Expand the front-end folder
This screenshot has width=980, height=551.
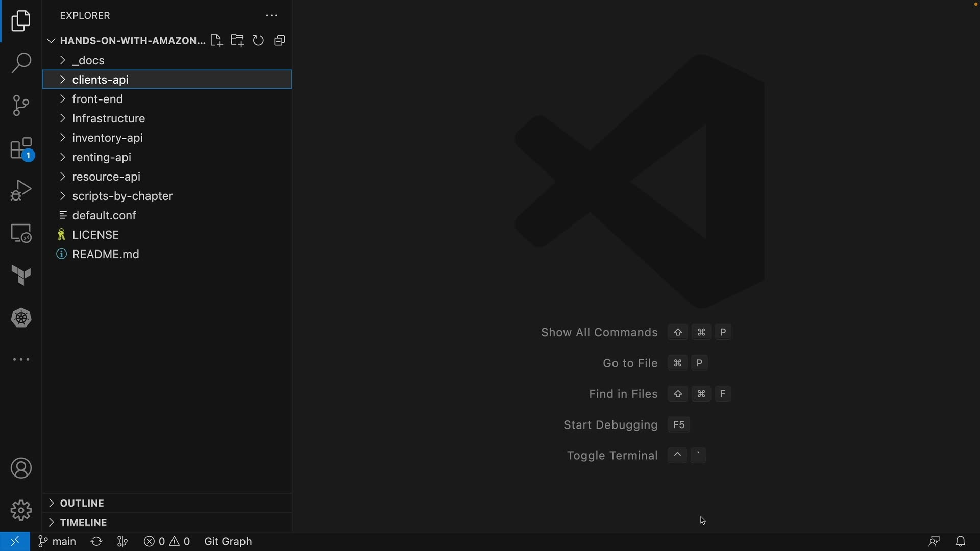click(x=97, y=99)
